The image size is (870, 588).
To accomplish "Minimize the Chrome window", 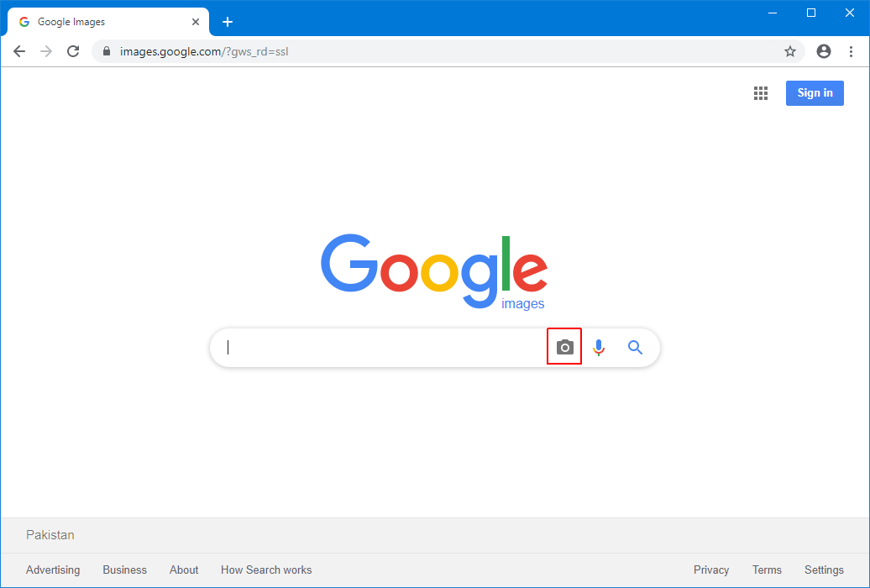I will tap(773, 13).
